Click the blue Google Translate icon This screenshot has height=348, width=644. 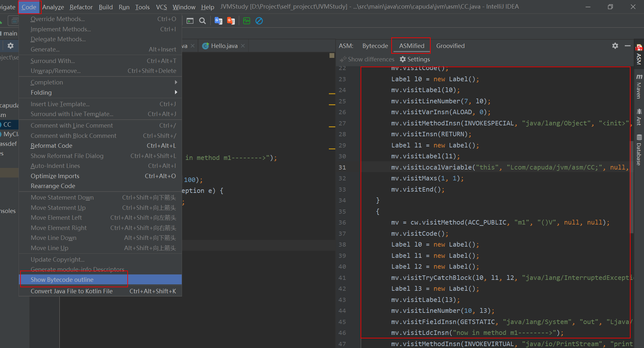tap(219, 21)
